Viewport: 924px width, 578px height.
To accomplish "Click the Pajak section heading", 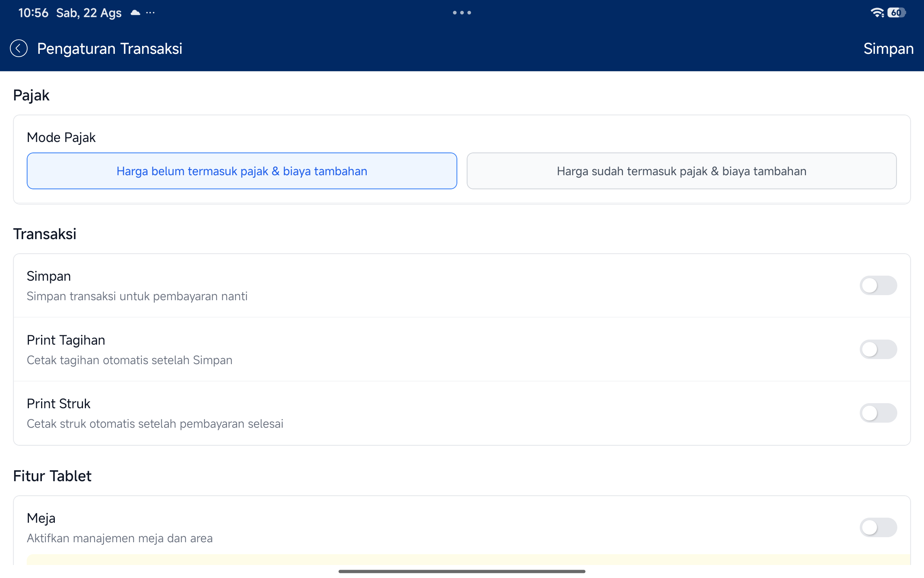I will point(31,95).
